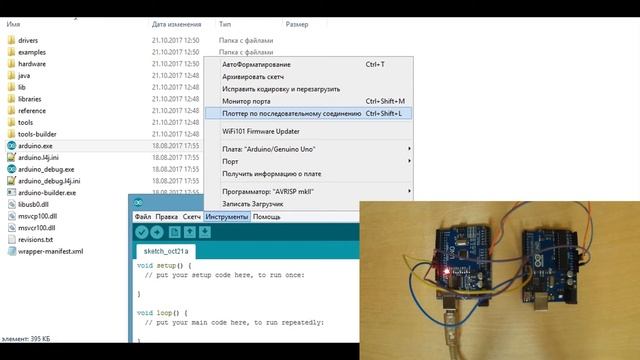
Task: Click the arduino.exe application icon
Action: (x=11, y=146)
